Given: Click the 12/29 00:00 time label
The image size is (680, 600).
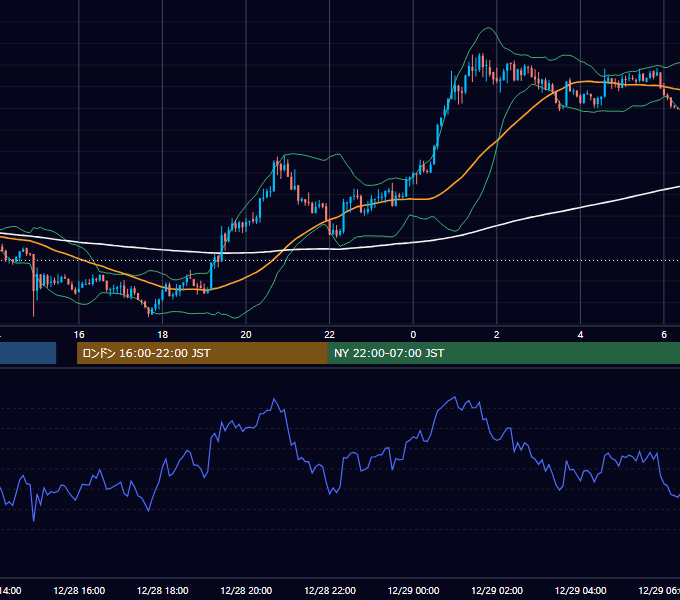Looking at the screenshot, I should (413, 590).
